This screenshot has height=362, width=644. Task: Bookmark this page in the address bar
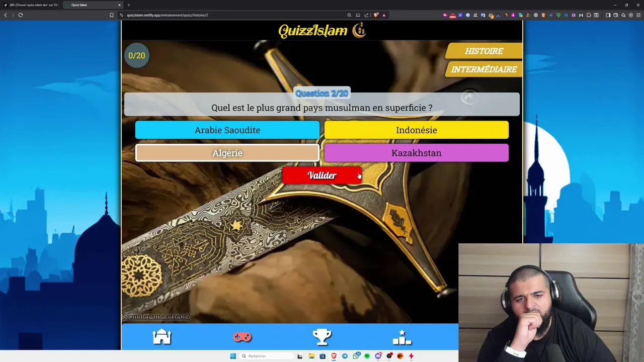pos(112,15)
